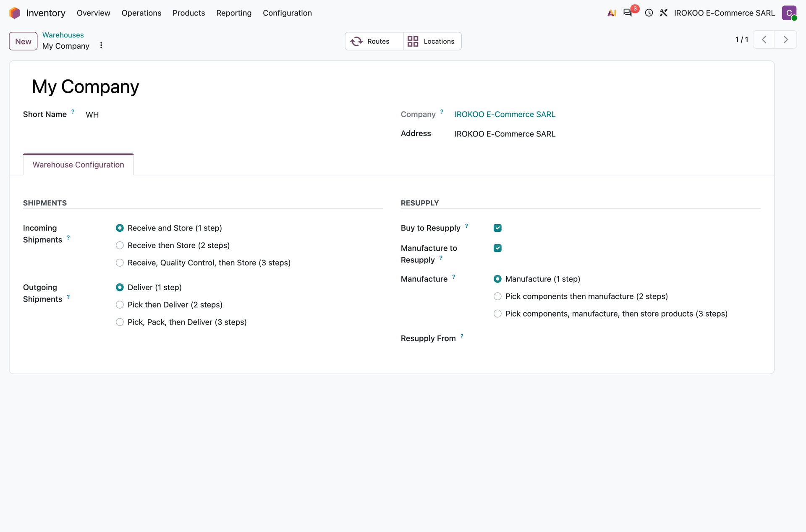This screenshot has width=806, height=532.
Task: Follow the Warehouses breadcrumb link
Action: (x=63, y=35)
